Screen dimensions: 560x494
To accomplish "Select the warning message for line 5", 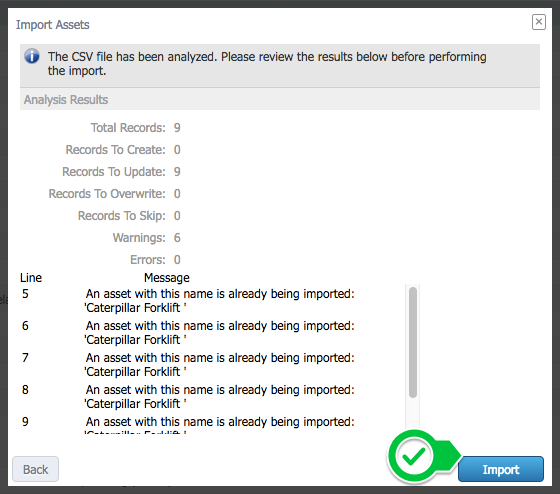I will 220,301.
